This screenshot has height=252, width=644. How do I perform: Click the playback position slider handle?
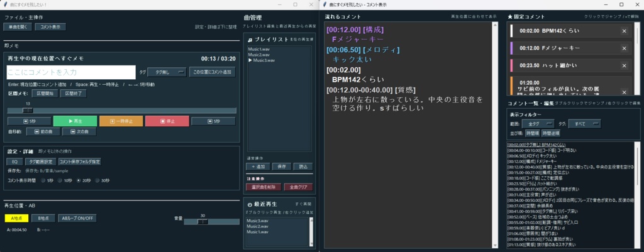click(x=28, y=111)
